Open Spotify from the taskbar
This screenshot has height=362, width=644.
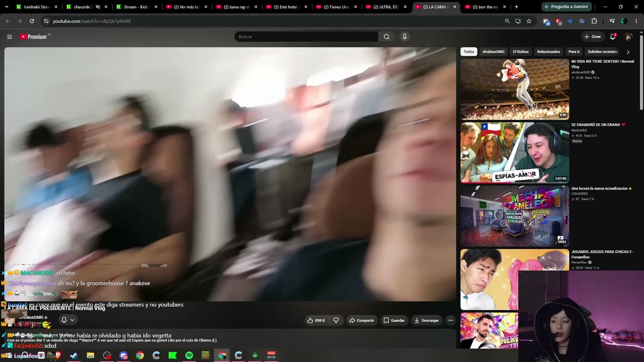pyautogui.click(x=189, y=355)
